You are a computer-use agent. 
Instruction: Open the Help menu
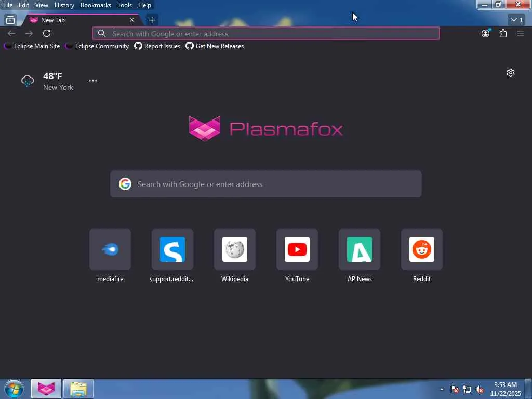tap(144, 5)
